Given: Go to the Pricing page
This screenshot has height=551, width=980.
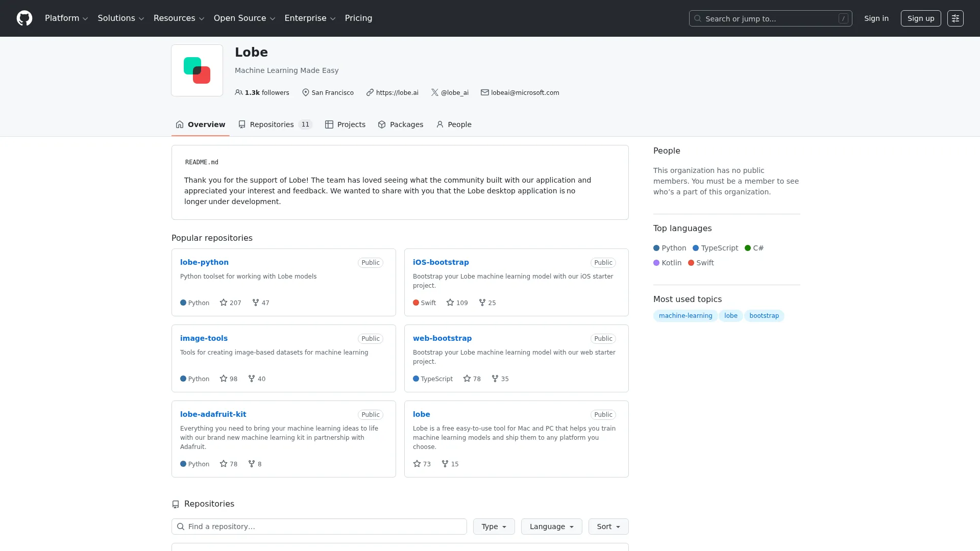Looking at the screenshot, I should 358,18.
